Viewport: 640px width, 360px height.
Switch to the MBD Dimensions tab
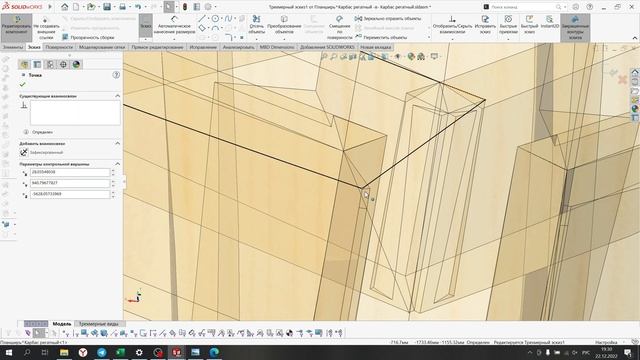point(277,47)
